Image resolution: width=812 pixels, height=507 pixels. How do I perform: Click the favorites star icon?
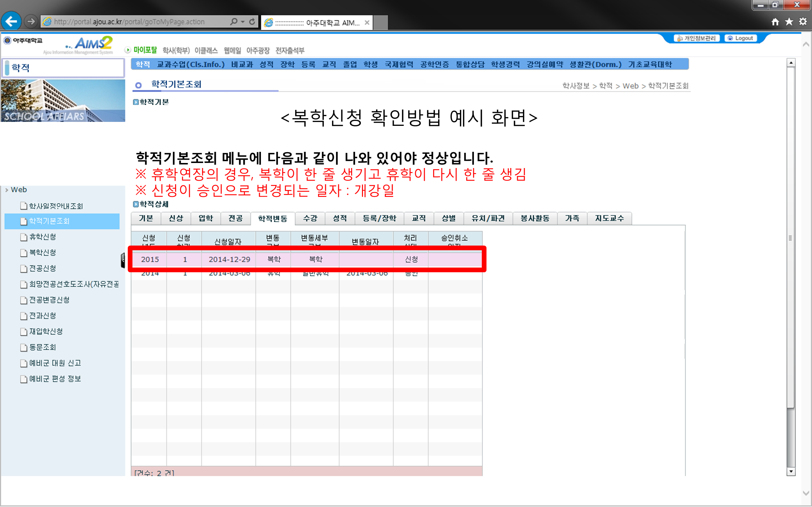pyautogui.click(x=789, y=22)
